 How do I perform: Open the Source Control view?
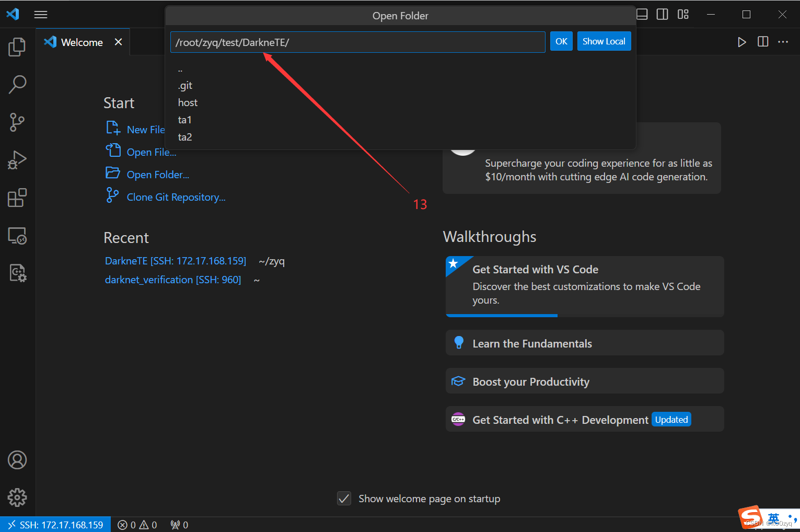(17, 122)
